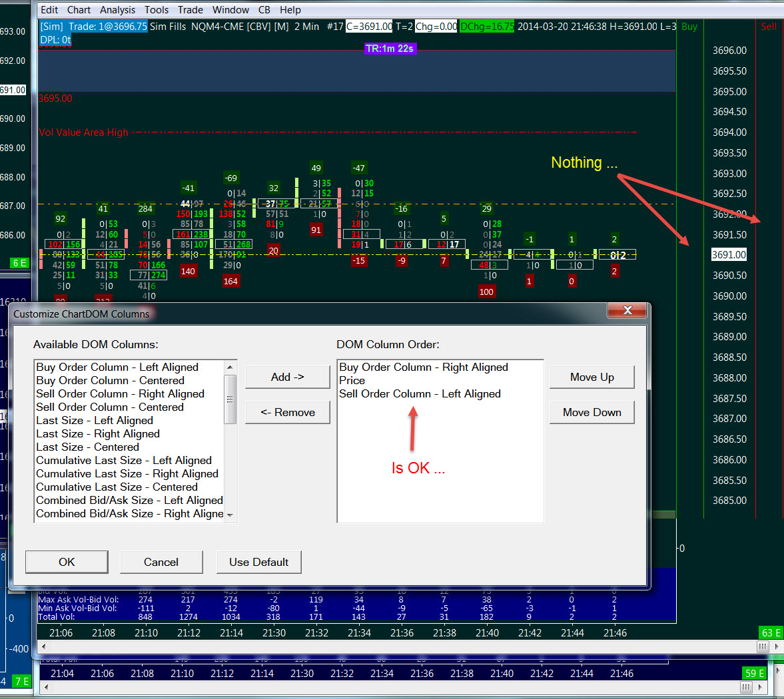The width and height of the screenshot is (784, 699).
Task: Select 'Last Size - Left Aligned'
Action: (95, 421)
